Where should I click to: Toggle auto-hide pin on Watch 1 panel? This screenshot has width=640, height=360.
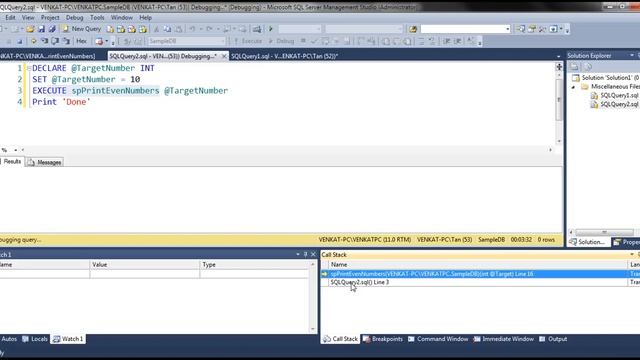pos(305,254)
